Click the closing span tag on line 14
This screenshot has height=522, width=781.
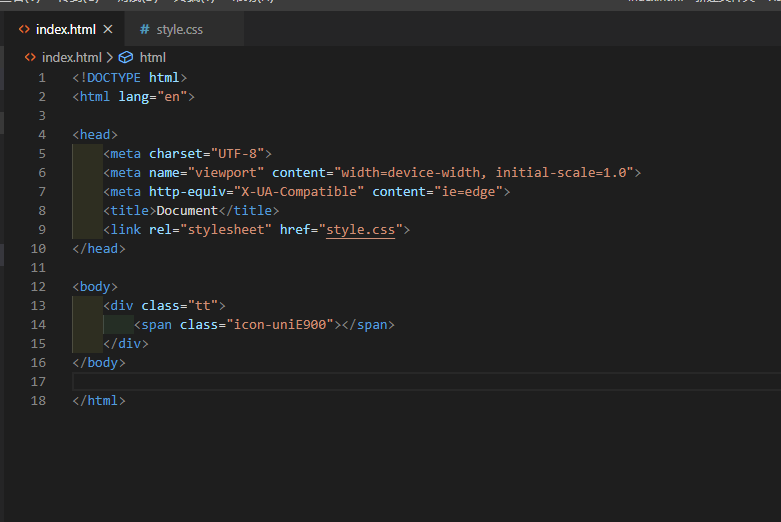pos(368,325)
